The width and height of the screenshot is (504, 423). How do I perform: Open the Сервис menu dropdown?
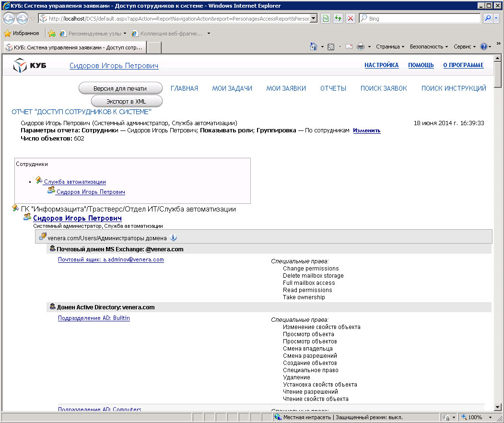[465, 47]
